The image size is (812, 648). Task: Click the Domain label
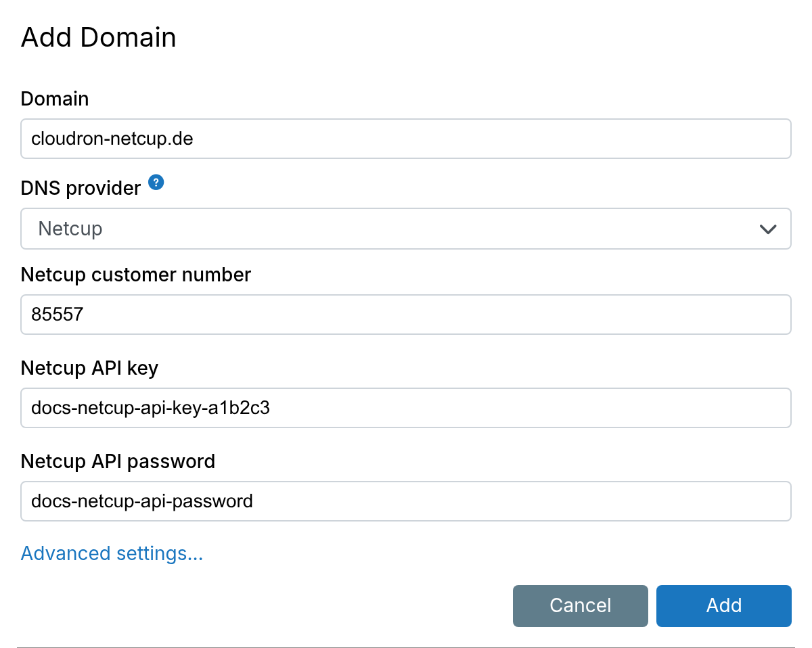(55, 99)
